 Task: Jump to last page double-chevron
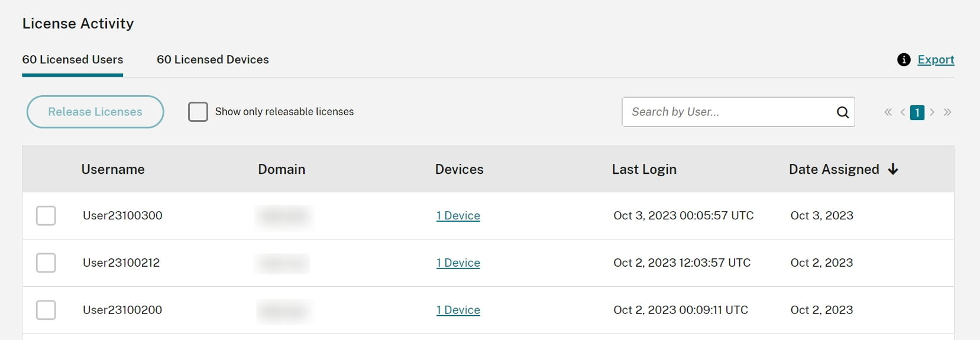[947, 112]
